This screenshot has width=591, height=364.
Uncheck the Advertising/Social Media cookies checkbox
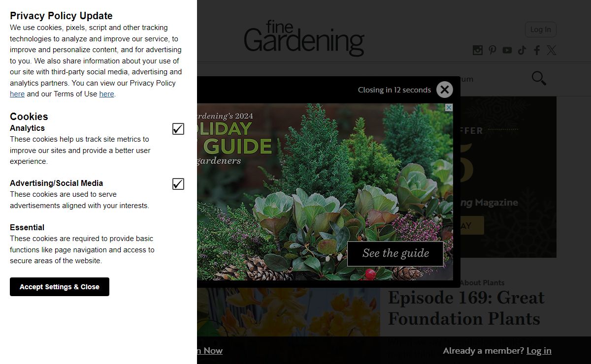[x=178, y=184]
